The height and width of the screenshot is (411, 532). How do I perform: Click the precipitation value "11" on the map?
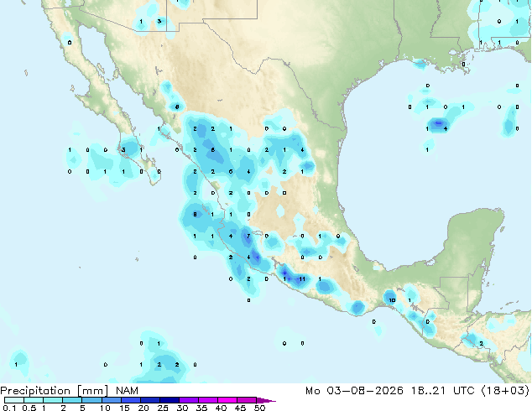(x=301, y=279)
